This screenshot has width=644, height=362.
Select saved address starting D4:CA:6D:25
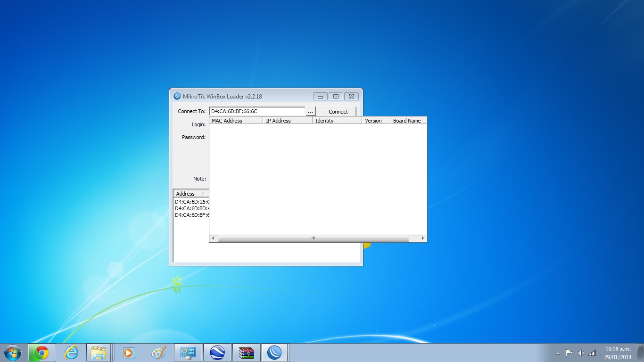tap(192, 202)
